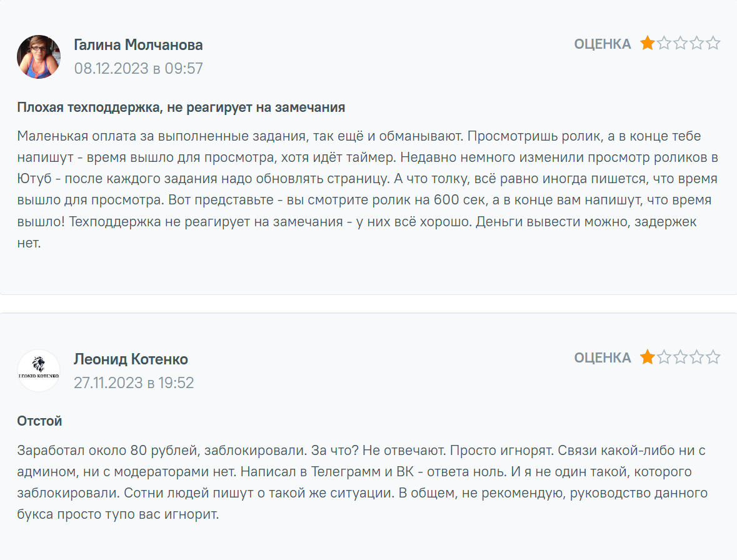Click the review text starting with Заработал около 80 рублей
737x560 pixels.
click(363, 482)
